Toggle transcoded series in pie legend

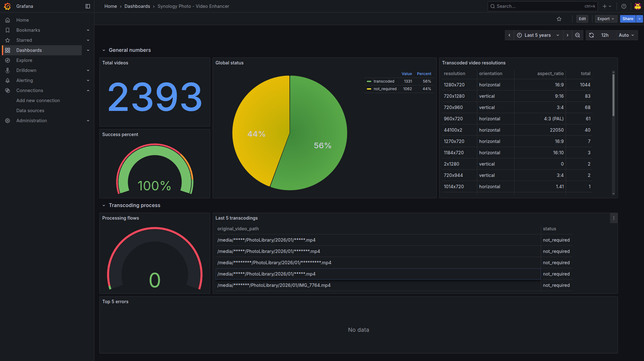pos(384,81)
